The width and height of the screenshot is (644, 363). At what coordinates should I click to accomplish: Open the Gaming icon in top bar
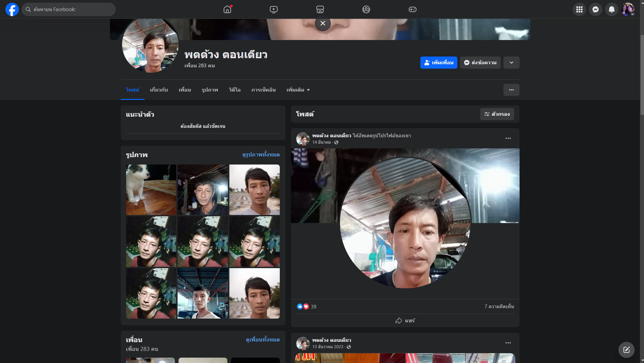pyautogui.click(x=413, y=9)
